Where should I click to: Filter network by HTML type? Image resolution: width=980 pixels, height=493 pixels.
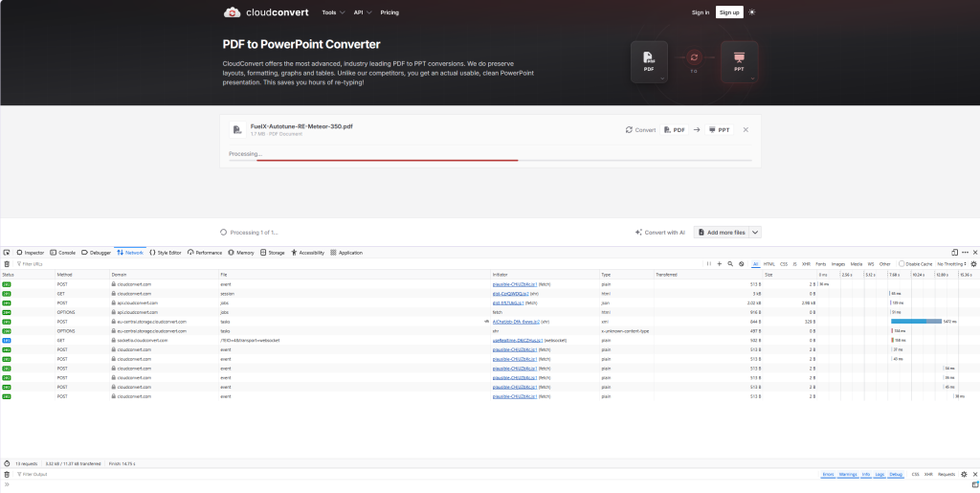768,264
